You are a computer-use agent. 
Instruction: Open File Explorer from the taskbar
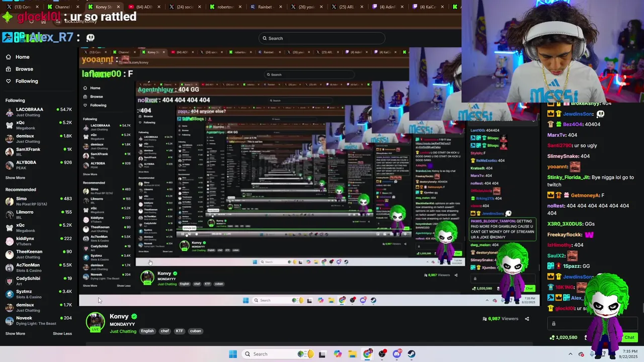(x=353, y=354)
